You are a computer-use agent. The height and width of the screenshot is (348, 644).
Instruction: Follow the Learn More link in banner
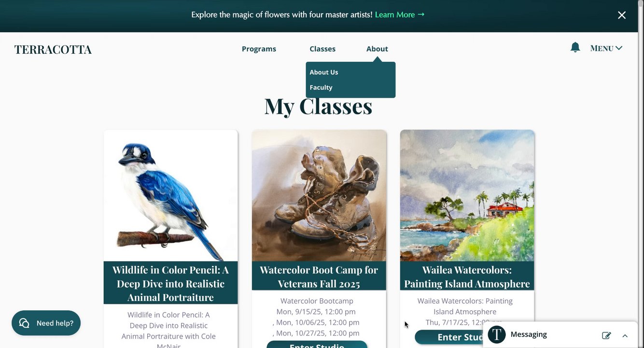click(x=400, y=14)
